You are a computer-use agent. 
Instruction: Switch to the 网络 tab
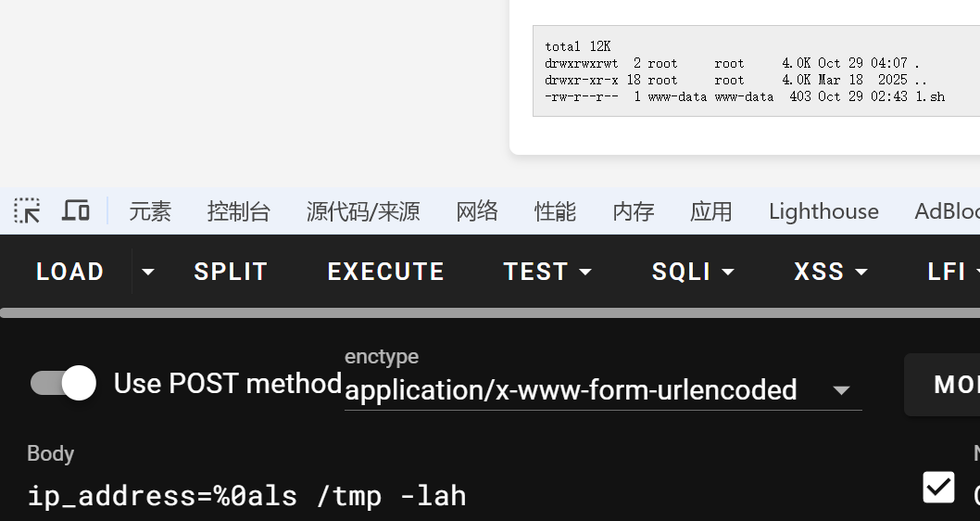pyautogui.click(x=477, y=211)
